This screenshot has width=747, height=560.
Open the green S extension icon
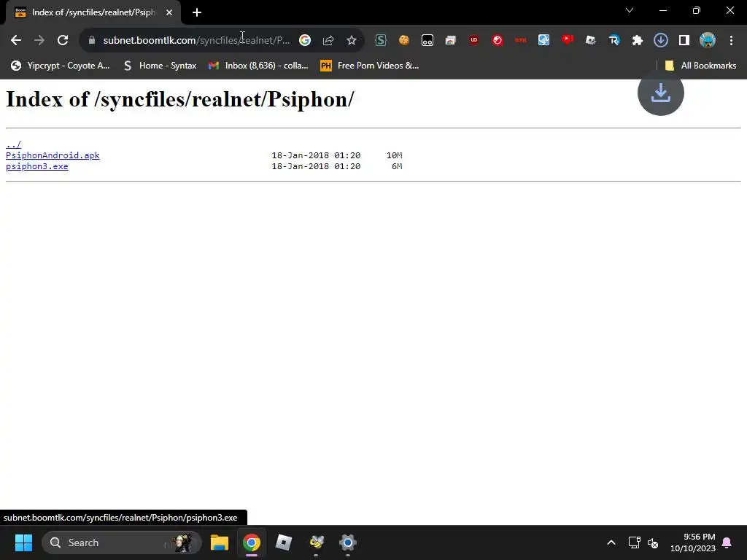[x=380, y=41]
